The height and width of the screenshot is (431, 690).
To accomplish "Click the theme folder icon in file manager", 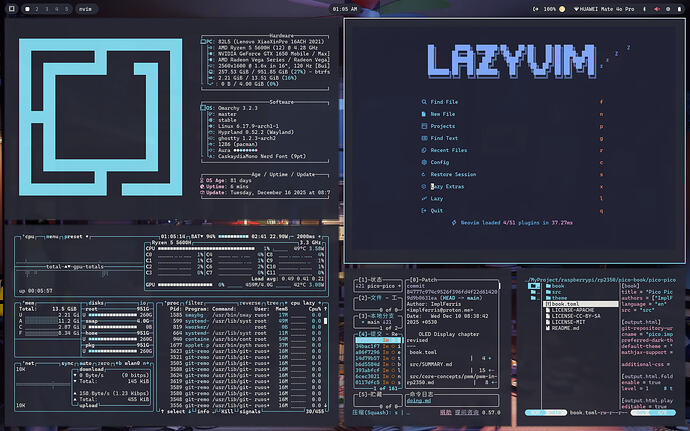I will pyautogui.click(x=548, y=298).
